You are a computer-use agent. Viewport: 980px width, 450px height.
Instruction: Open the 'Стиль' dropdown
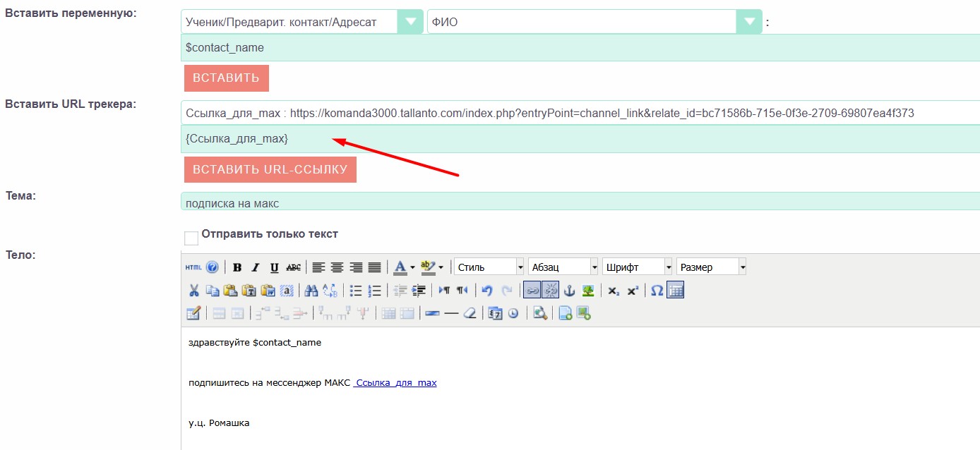click(489, 267)
